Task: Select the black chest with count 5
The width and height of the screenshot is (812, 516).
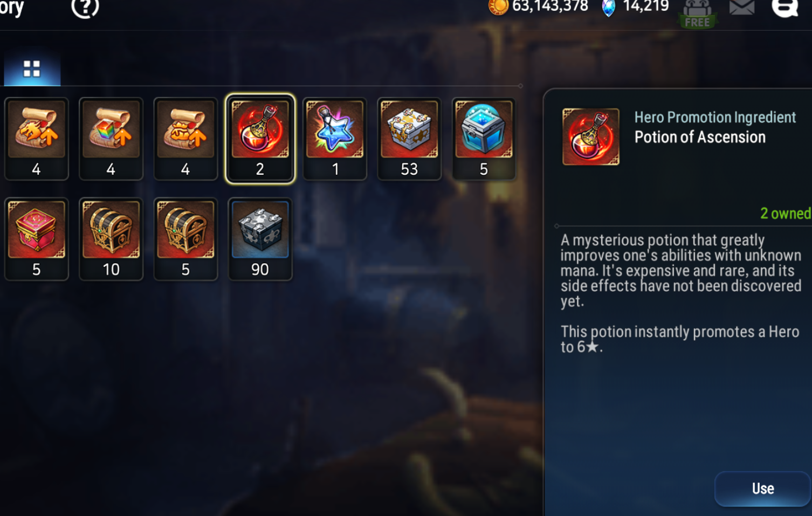Action: (x=185, y=239)
